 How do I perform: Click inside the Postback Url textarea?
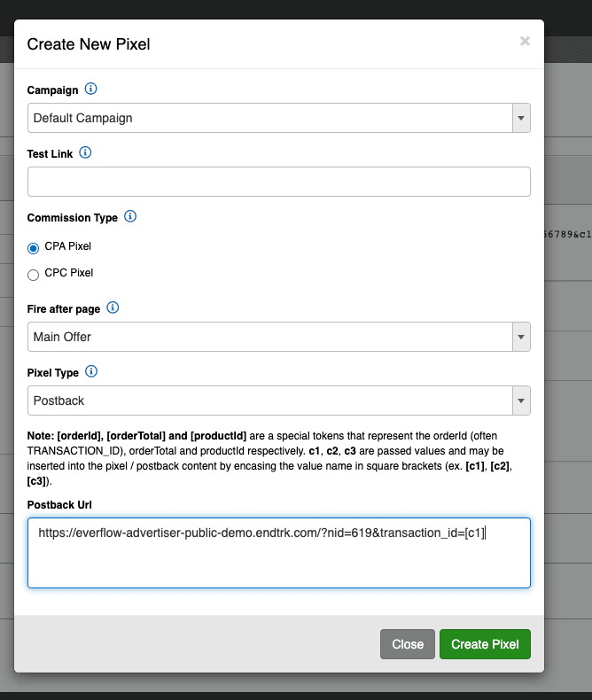point(279,553)
